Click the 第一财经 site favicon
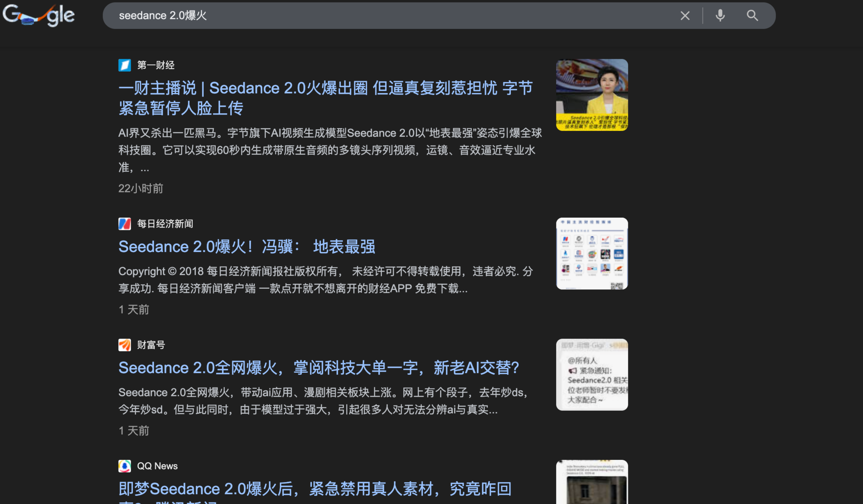 pyautogui.click(x=125, y=65)
